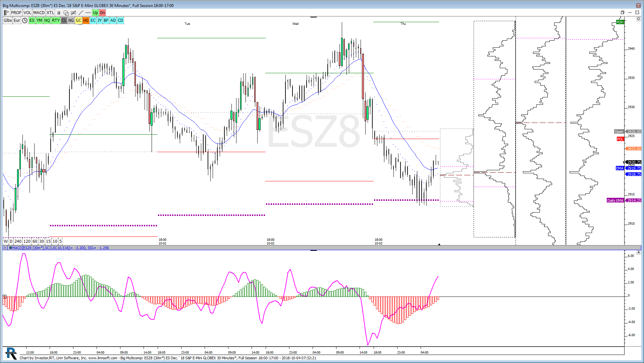Select the horizontal line drawing tool
Viewport: 644px width, 363px height.
(88, 13)
